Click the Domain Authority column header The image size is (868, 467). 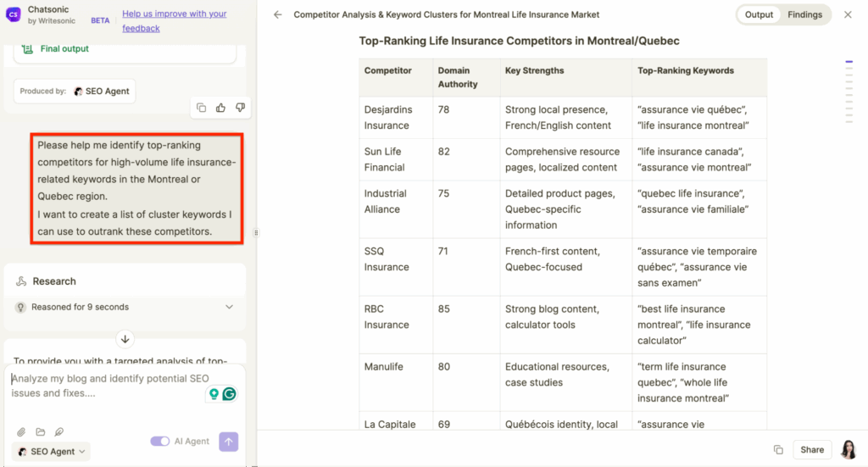pyautogui.click(x=467, y=77)
